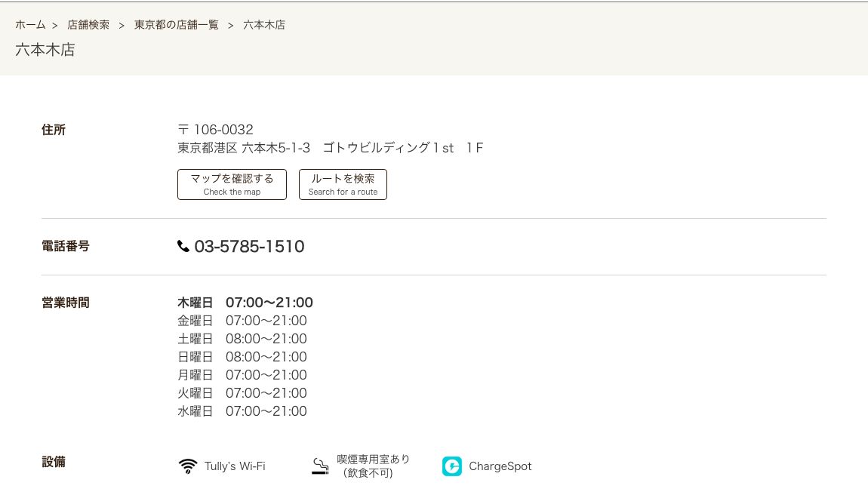Open the マップを確認する button
This screenshot has height=495, width=868.
click(232, 184)
